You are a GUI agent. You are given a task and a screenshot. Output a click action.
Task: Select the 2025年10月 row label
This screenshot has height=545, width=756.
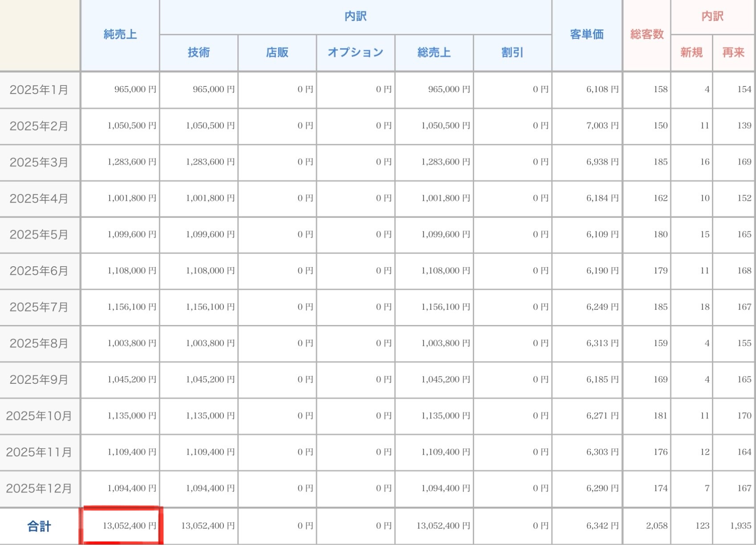39,416
